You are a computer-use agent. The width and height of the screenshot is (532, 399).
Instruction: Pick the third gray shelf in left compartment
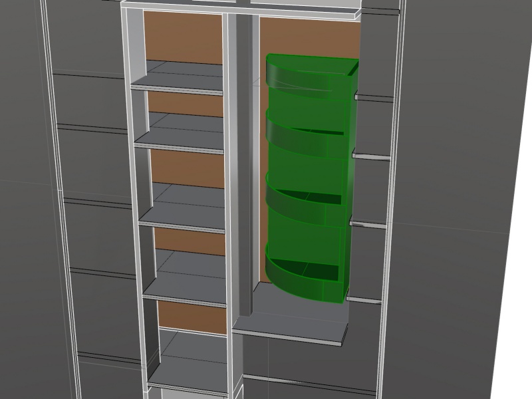[182, 207]
